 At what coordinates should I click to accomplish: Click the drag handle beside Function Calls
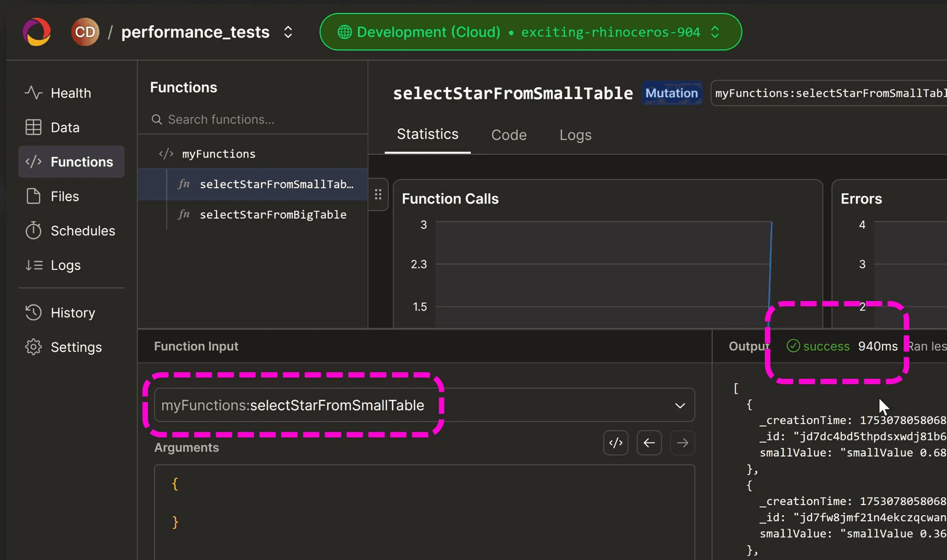click(x=378, y=195)
